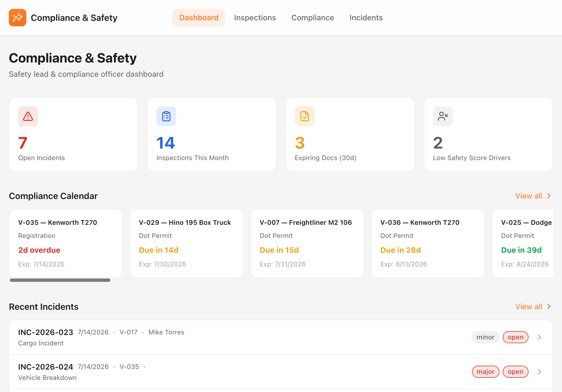Expand incident INC-2026-023 with its chevron
The width and height of the screenshot is (562, 392).
click(539, 337)
